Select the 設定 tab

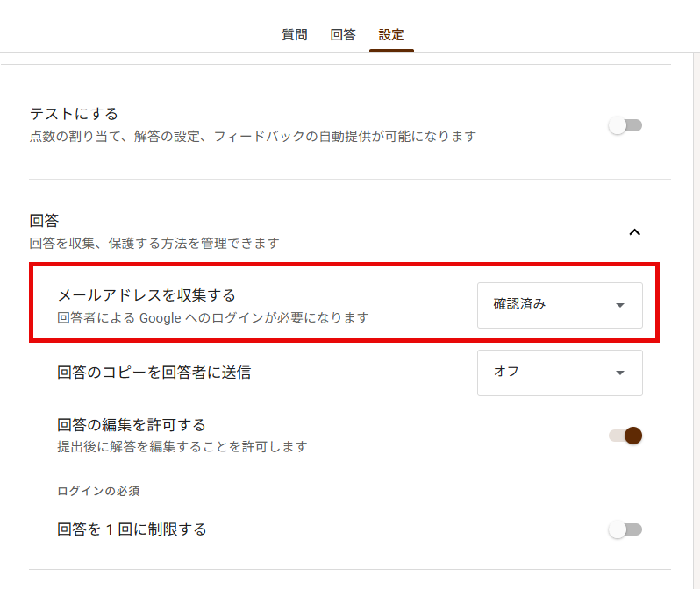coord(391,35)
